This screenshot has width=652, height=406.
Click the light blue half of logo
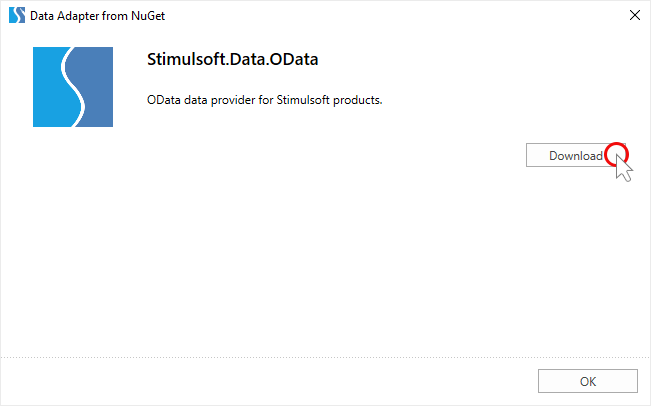pyautogui.click(x=46, y=87)
